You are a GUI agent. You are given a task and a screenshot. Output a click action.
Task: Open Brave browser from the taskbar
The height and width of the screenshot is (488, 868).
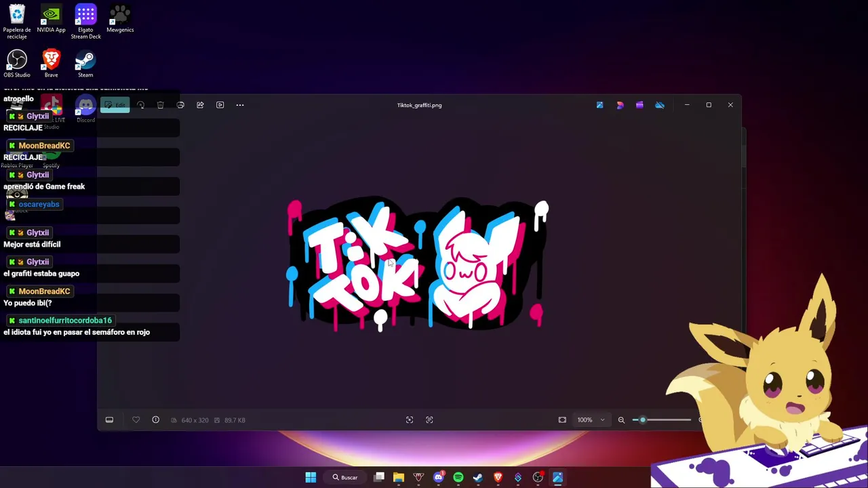click(x=498, y=477)
